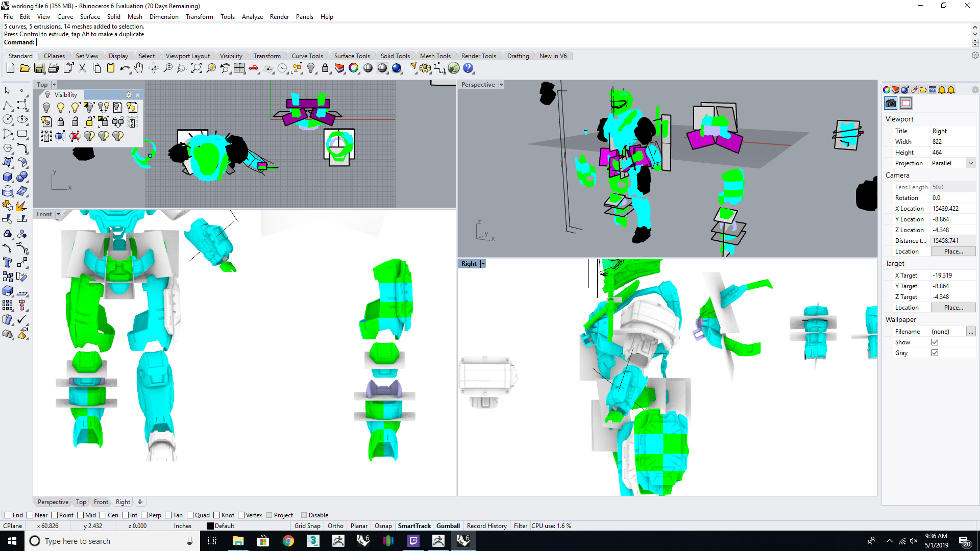The image size is (980, 551).
Task: Click the Zoom Extents toolbar icon
Action: coord(197,68)
